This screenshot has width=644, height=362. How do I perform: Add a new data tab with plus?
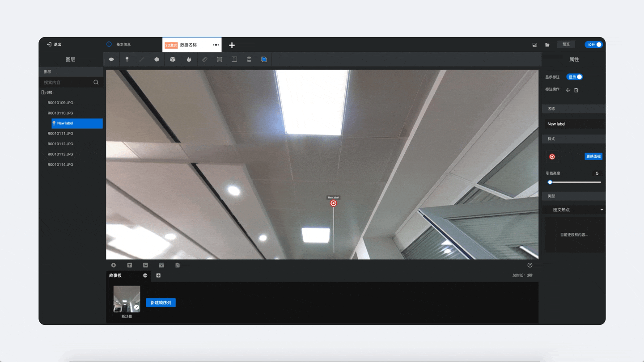[232, 45]
